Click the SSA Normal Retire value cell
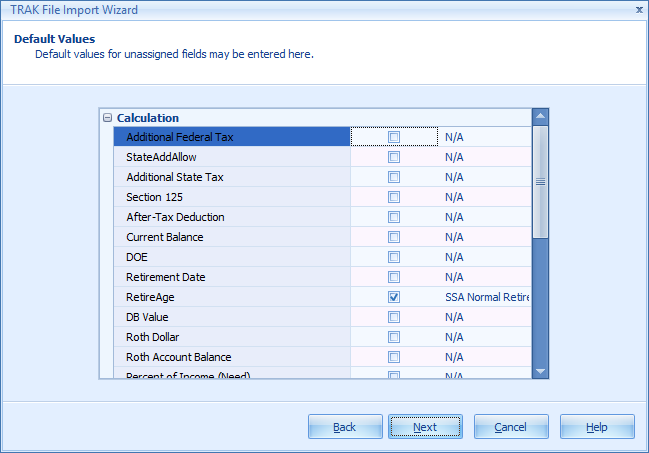 click(486, 297)
